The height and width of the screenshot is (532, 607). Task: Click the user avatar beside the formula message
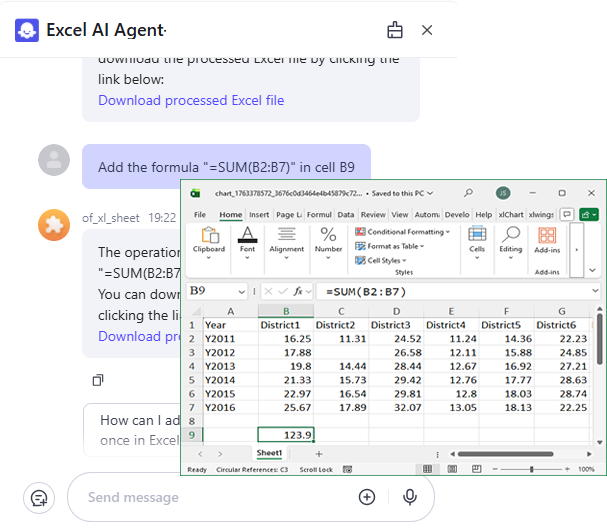(54, 160)
